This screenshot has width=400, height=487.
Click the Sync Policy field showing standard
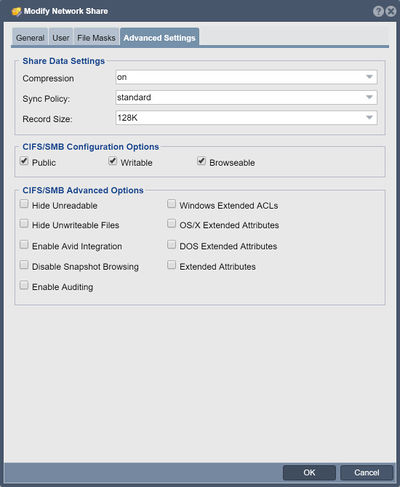click(246, 97)
